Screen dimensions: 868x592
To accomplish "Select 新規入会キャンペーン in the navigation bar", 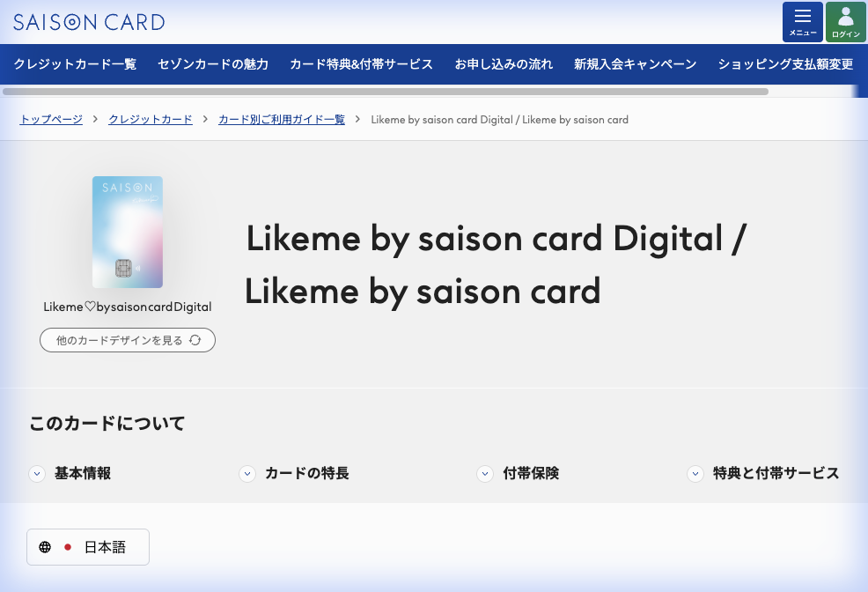I will [x=635, y=63].
